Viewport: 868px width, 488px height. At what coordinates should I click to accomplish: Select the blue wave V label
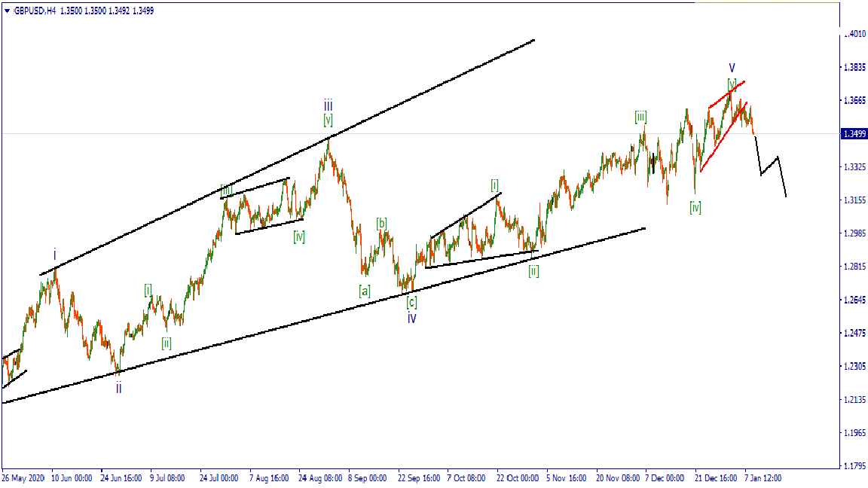732,69
